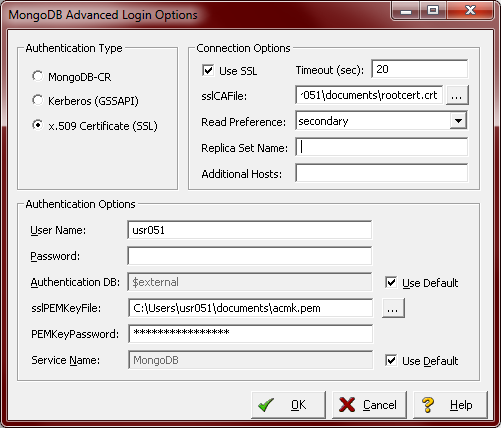The image size is (501, 428).
Task: Browse for the sslPEMKeyFile
Action: click(393, 308)
